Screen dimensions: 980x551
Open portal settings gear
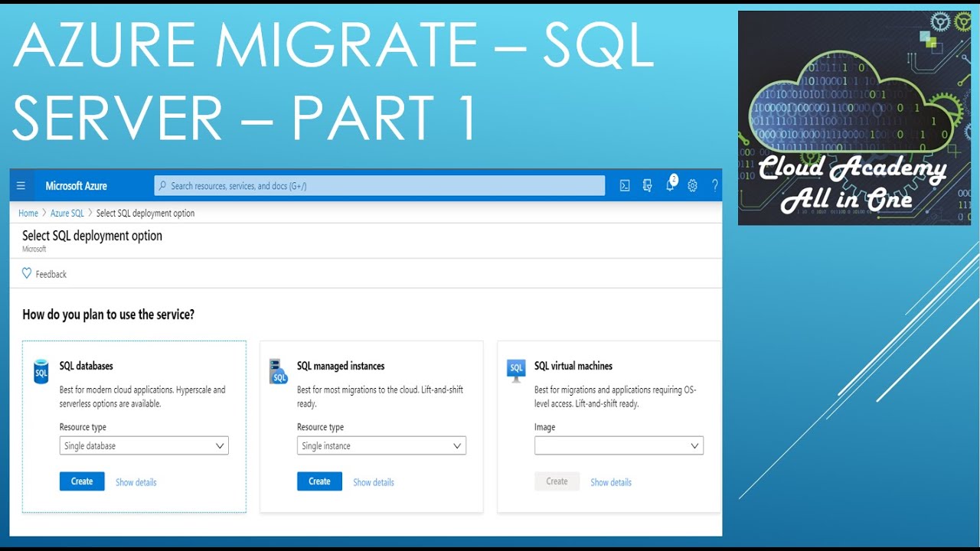pyautogui.click(x=692, y=186)
